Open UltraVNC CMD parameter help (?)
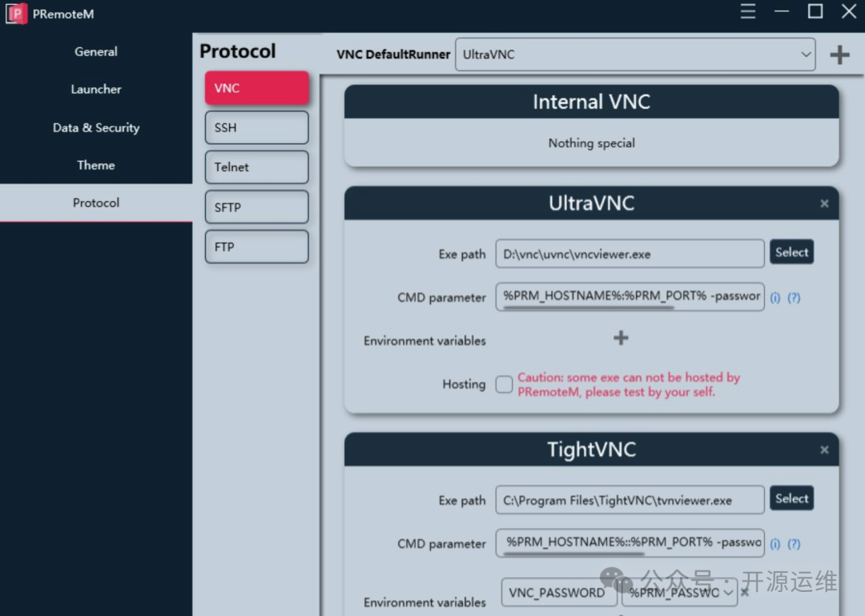Screen dimensions: 865x616 pyautogui.click(x=794, y=297)
